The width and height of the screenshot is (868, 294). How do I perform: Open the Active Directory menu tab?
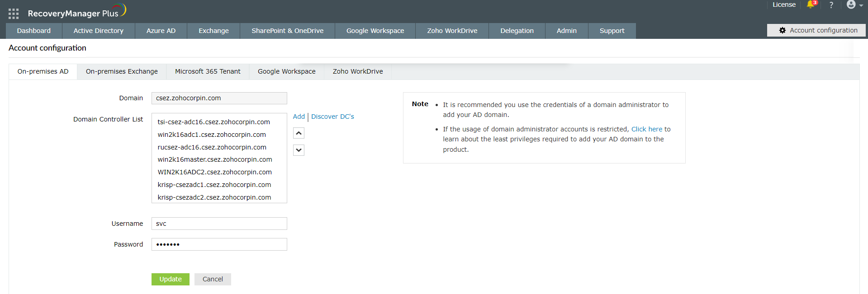coord(98,31)
